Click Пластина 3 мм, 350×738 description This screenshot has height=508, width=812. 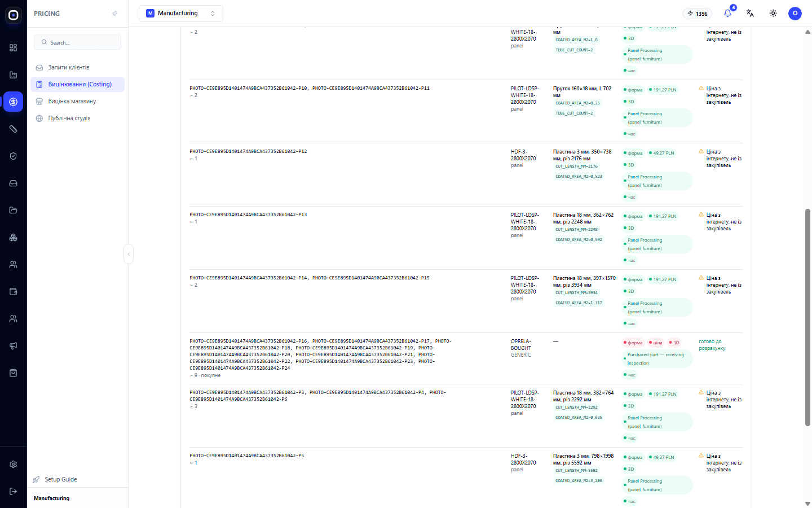(582, 155)
